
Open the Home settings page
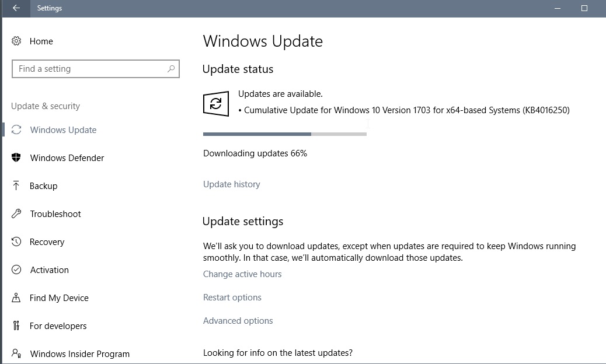pos(41,41)
